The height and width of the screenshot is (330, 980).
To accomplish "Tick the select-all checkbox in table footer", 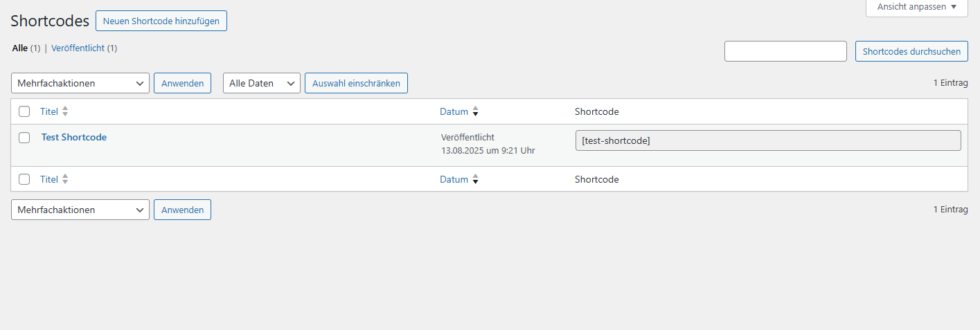I will pos(24,179).
